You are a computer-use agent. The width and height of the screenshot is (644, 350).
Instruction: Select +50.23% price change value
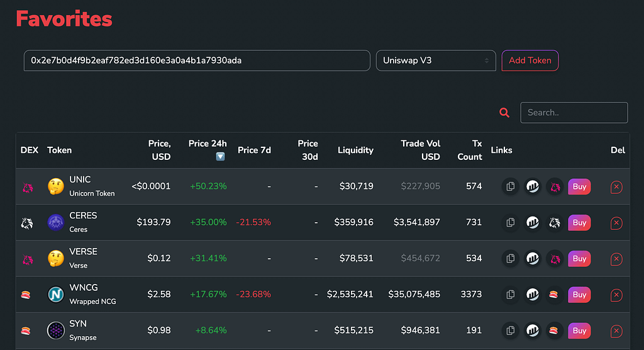coord(208,186)
